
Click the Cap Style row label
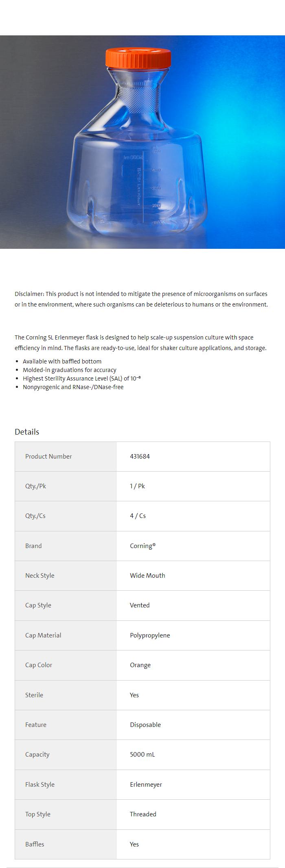pos(38,605)
